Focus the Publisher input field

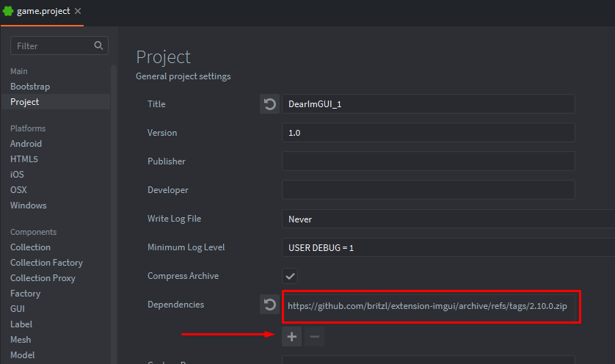428,161
